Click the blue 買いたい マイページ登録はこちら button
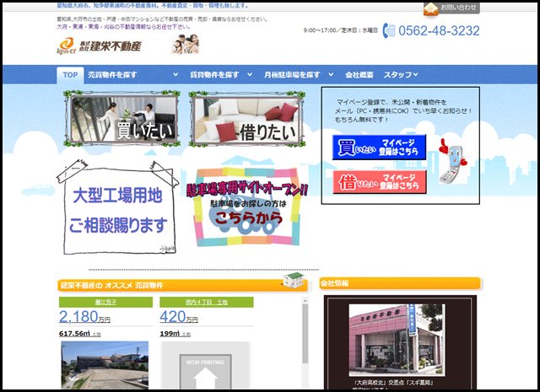540x392 pixels. tap(379, 148)
